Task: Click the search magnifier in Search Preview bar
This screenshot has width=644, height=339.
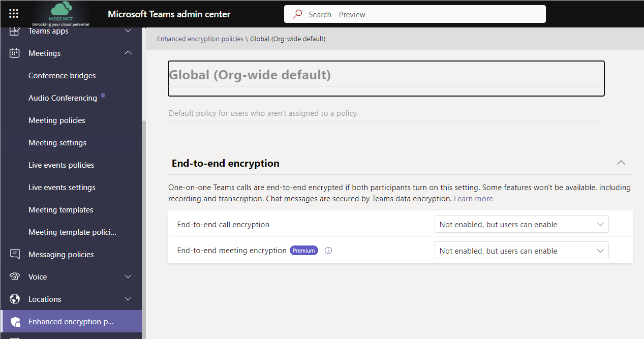Action: pos(296,14)
